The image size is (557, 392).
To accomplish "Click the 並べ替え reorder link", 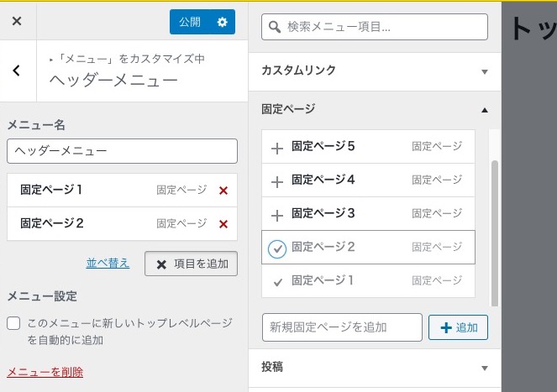I will pos(108,263).
